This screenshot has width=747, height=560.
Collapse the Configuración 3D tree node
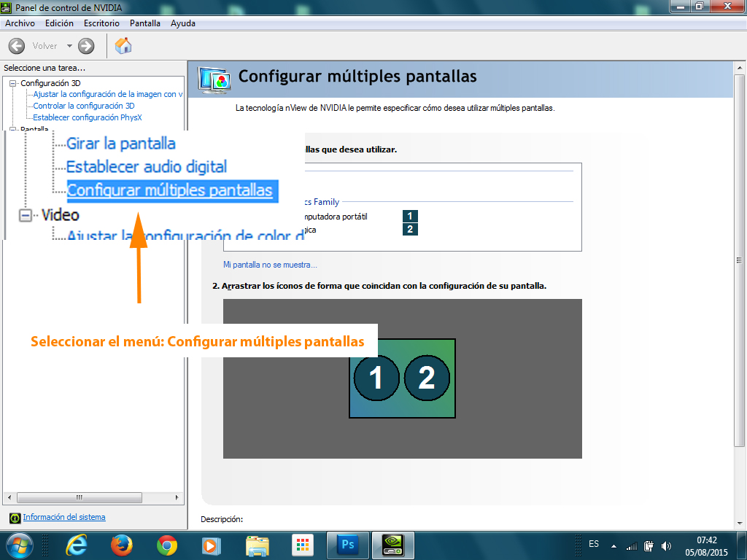click(x=13, y=83)
